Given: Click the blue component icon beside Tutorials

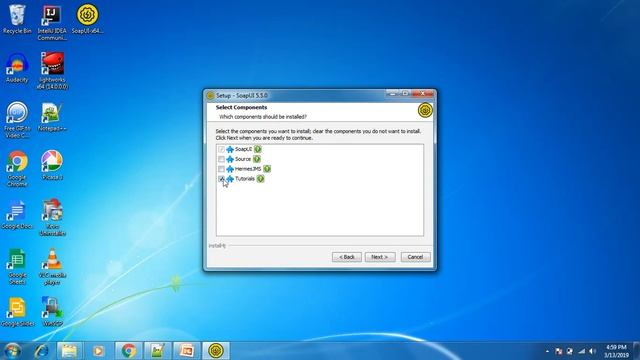Looking at the screenshot, I should click(230, 179).
